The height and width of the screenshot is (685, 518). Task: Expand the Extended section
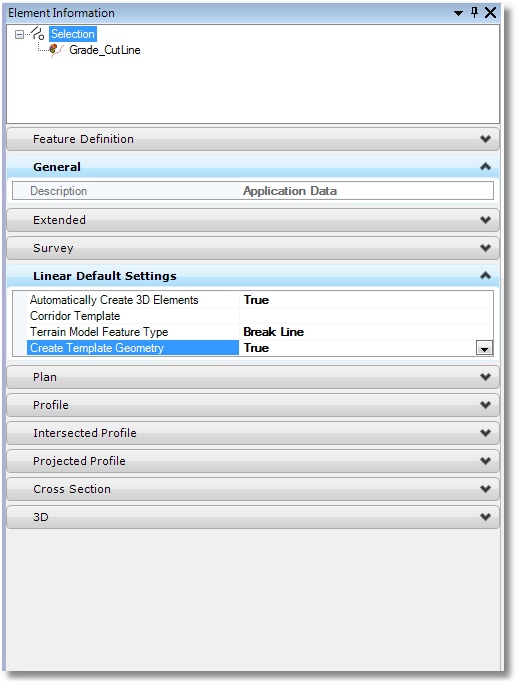click(253, 220)
